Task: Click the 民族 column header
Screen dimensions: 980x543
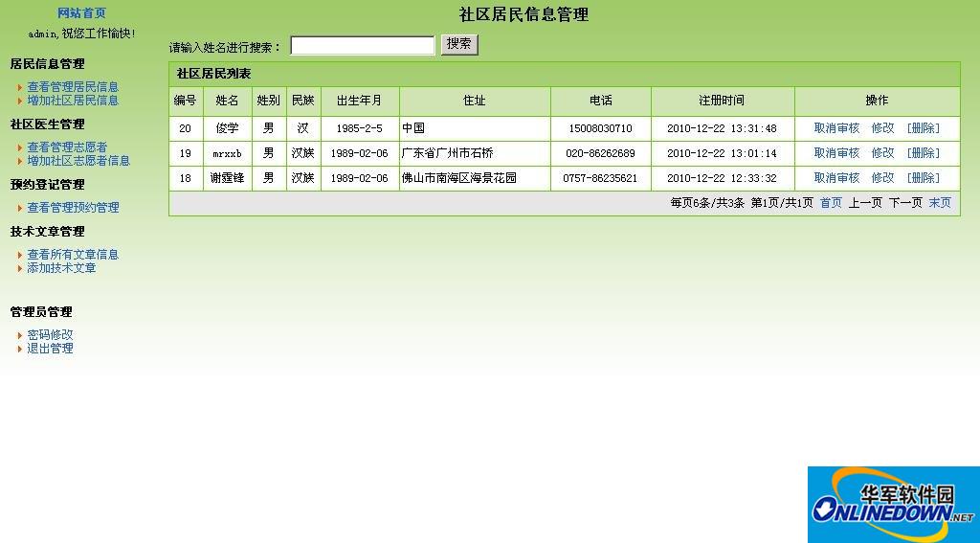Action: coord(303,101)
